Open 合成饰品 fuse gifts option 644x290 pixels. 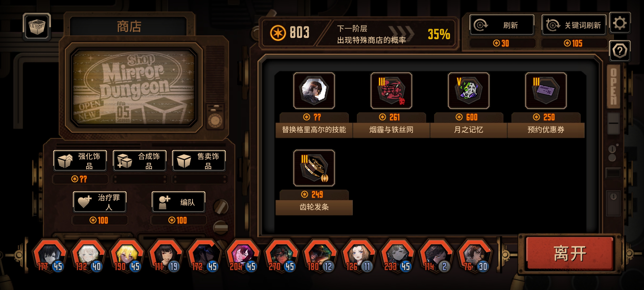[x=140, y=161]
